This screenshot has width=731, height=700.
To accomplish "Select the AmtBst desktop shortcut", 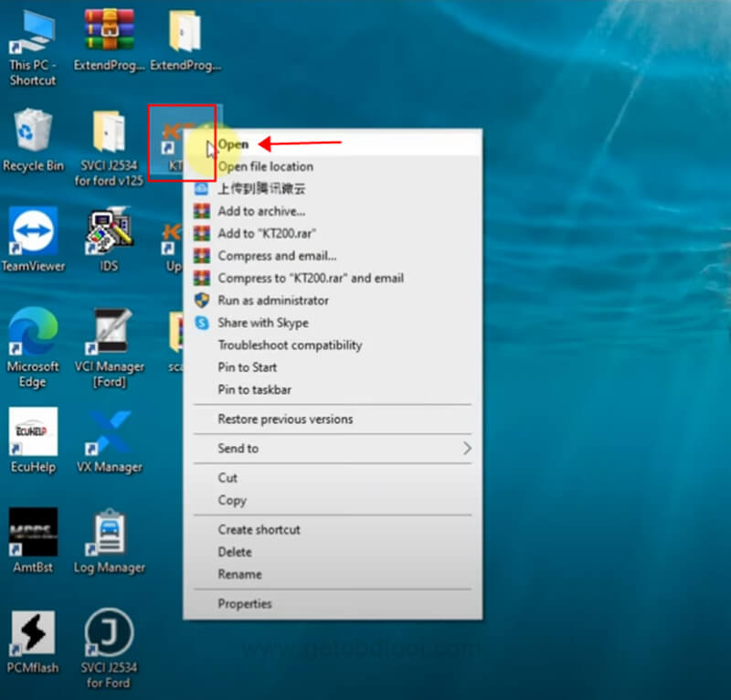I will point(33,533).
